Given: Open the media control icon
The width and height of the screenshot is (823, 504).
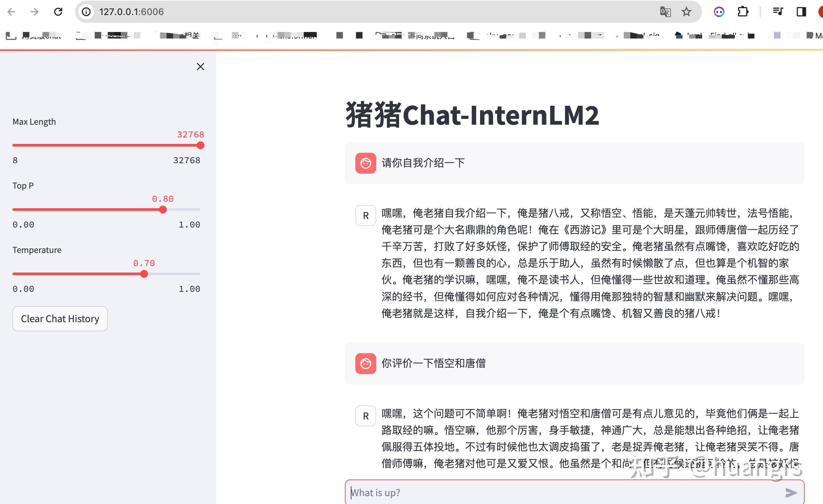Looking at the screenshot, I should (x=778, y=12).
